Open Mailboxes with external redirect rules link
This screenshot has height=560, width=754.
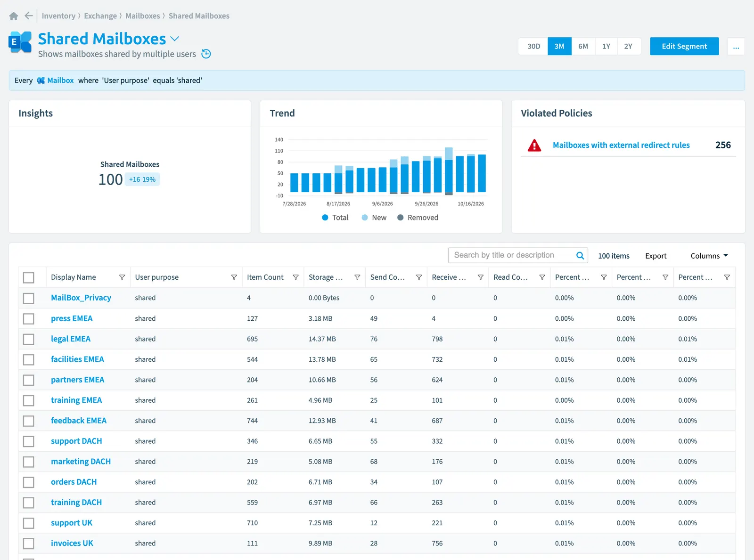click(621, 145)
